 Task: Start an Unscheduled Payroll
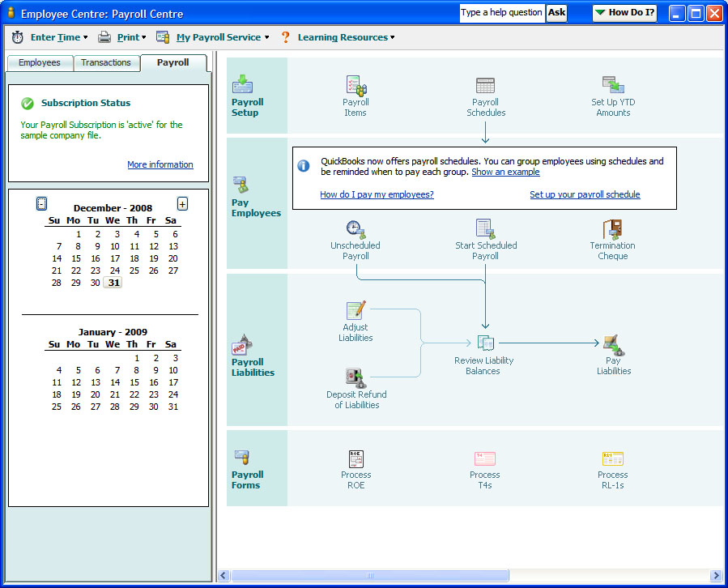point(355,229)
